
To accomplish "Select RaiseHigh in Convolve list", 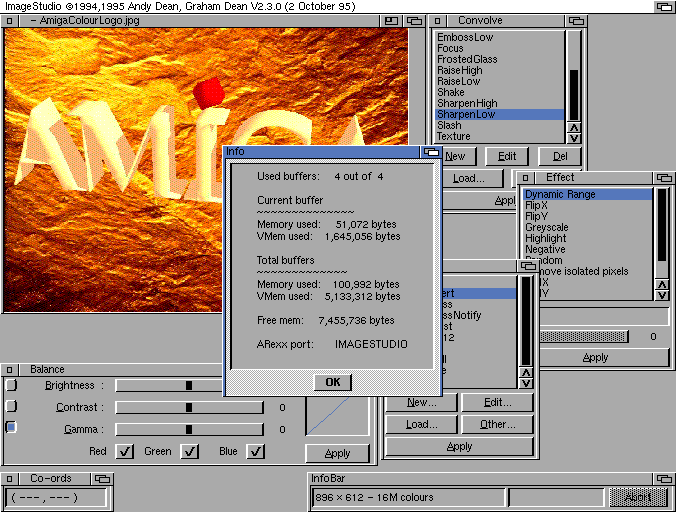I will 499,70.
